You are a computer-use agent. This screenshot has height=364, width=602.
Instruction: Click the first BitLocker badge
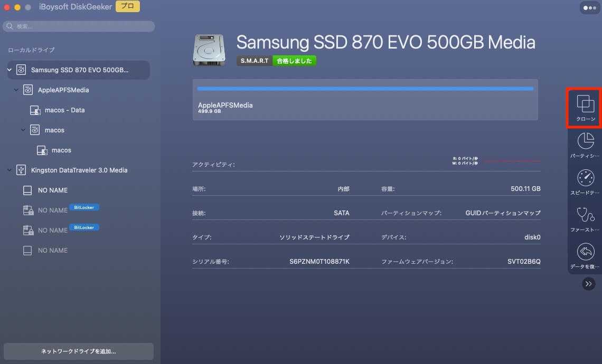pos(84,207)
